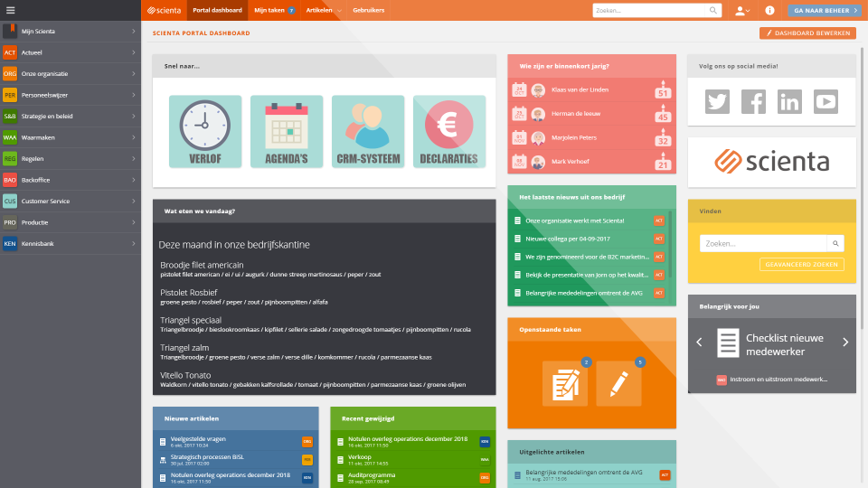
Task: Click Ga naar beheer button
Action: (825, 10)
